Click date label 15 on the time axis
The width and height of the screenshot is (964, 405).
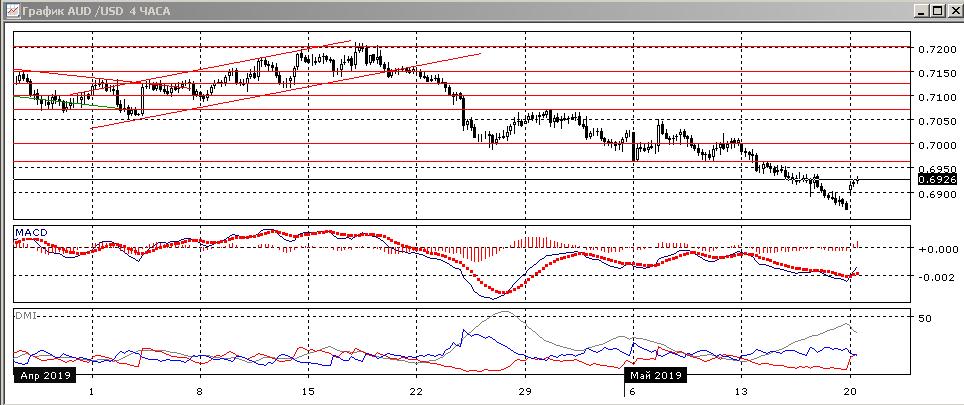308,392
